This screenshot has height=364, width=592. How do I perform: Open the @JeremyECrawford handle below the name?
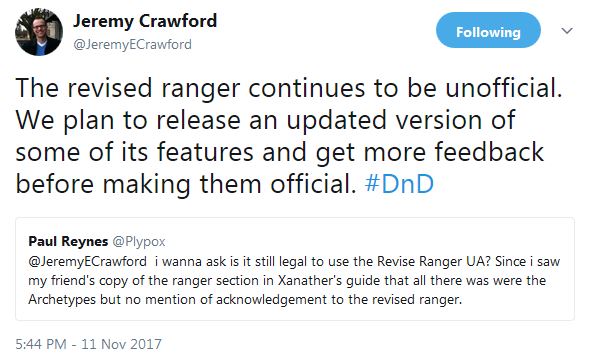[x=132, y=45]
